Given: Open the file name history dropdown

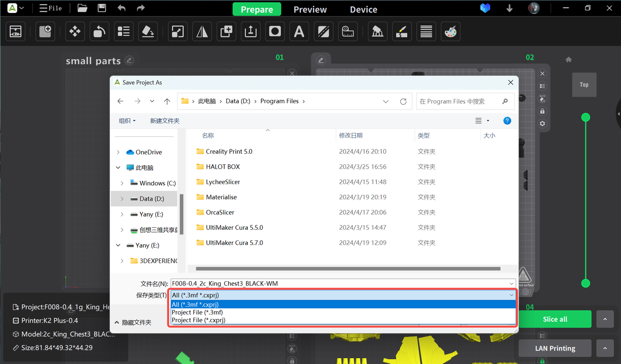Looking at the screenshot, I should (x=511, y=284).
